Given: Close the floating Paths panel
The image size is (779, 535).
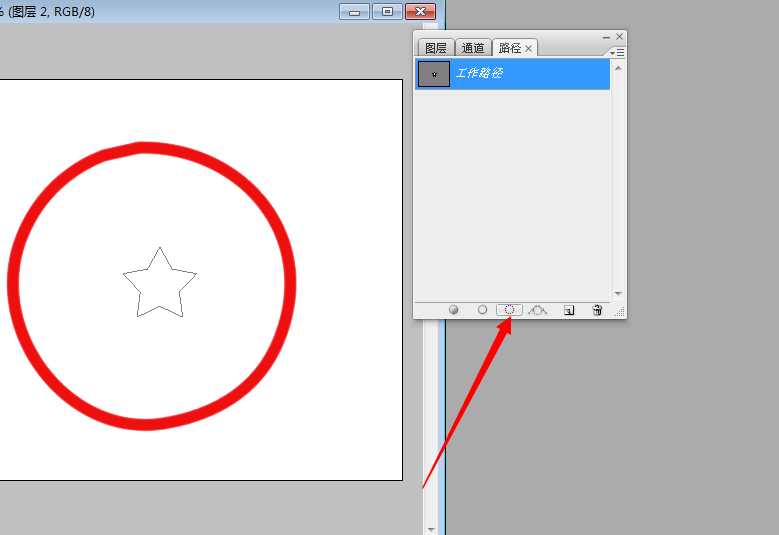Looking at the screenshot, I should coord(619,37).
